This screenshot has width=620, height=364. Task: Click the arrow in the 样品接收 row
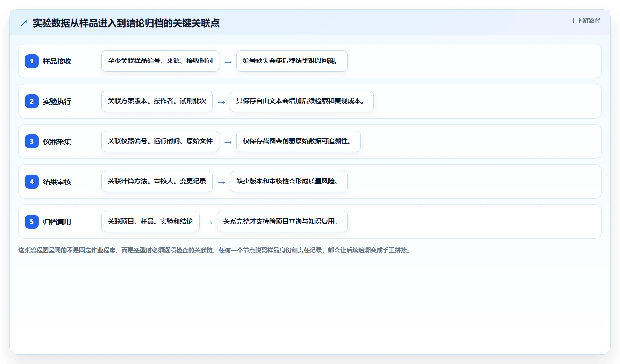228,62
